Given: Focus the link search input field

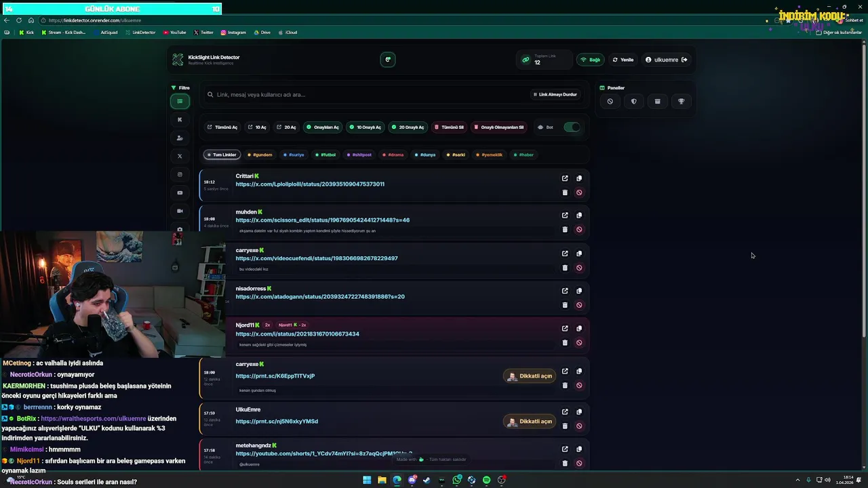Looking at the screenshot, I should [366, 95].
